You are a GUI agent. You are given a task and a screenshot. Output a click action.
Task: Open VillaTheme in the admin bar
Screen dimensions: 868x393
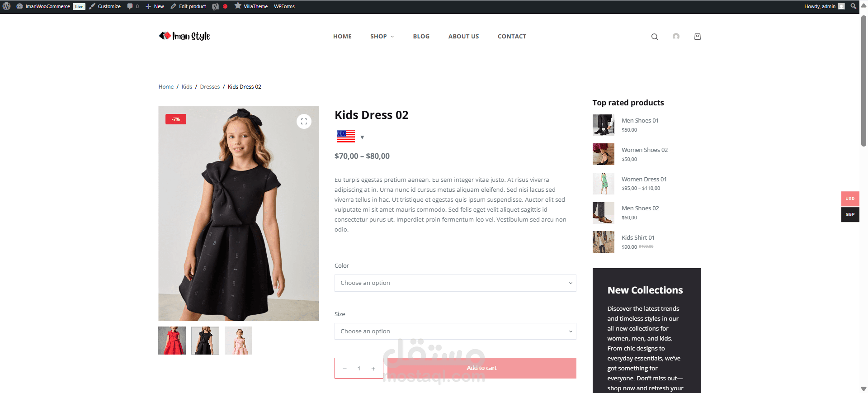point(251,6)
